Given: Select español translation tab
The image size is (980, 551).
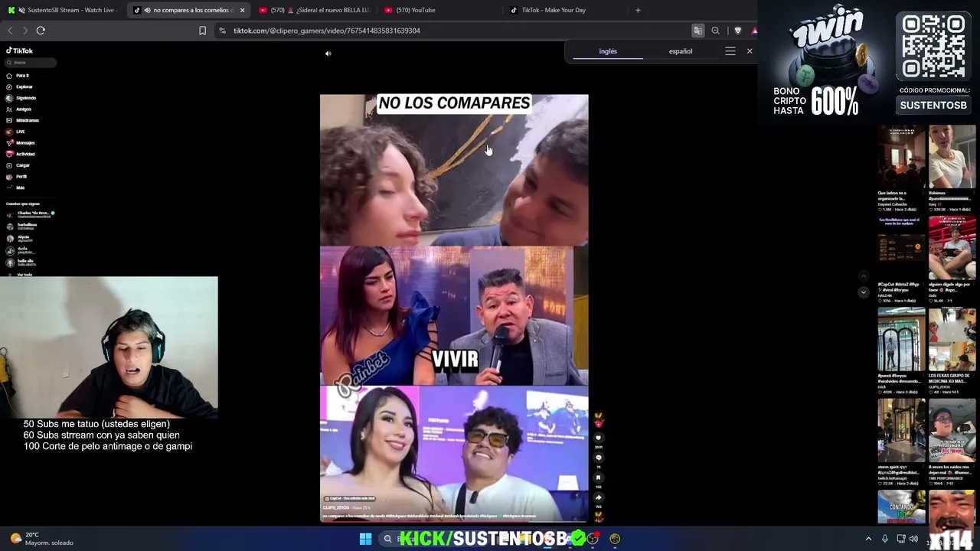Looking at the screenshot, I should pyautogui.click(x=681, y=51).
